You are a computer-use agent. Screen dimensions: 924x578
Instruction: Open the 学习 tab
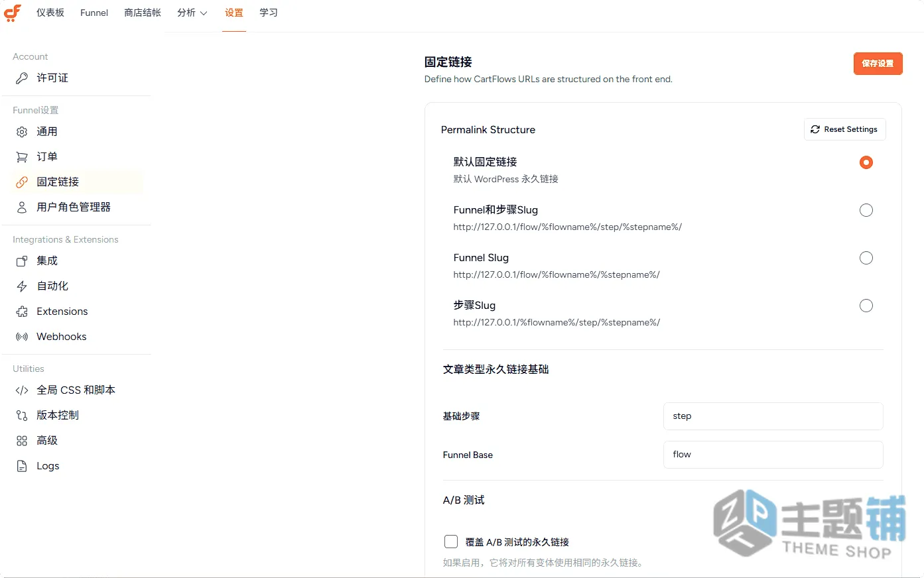pyautogui.click(x=269, y=13)
